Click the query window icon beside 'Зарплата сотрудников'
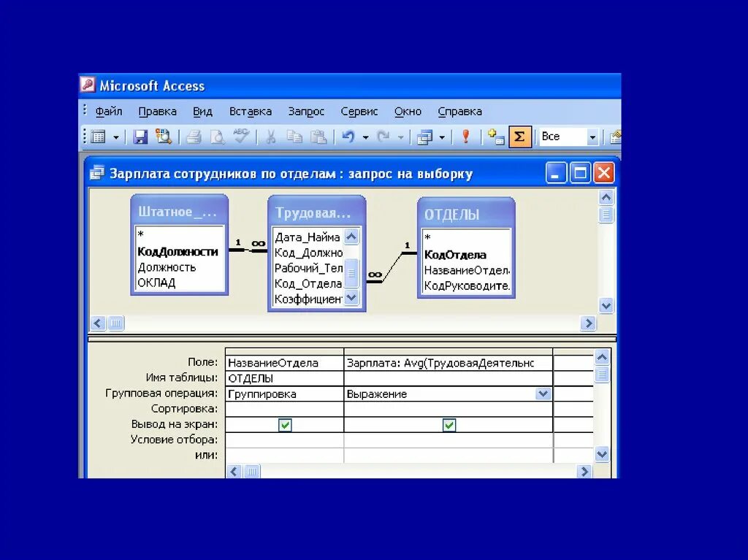 [97, 173]
